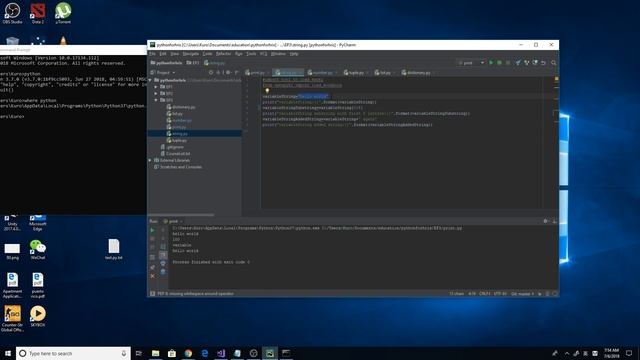Image resolution: width=640 pixels, height=360 pixels.
Task: Click UTF-8 encoding in status bar
Action: [x=500, y=293]
